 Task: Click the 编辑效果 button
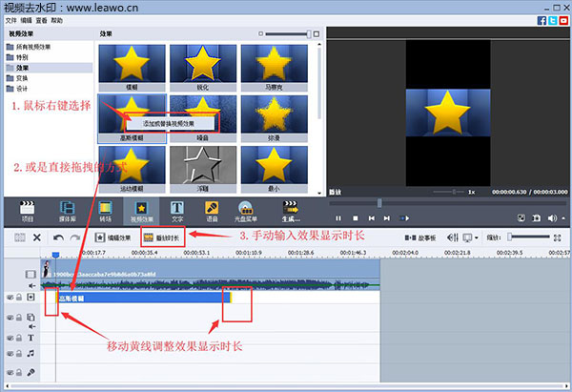(112, 237)
